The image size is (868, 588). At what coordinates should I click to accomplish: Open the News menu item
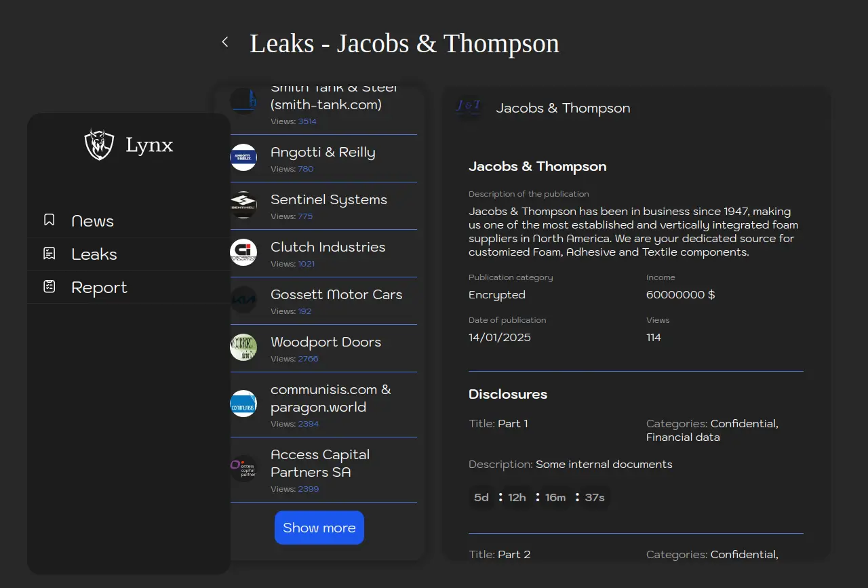93,221
